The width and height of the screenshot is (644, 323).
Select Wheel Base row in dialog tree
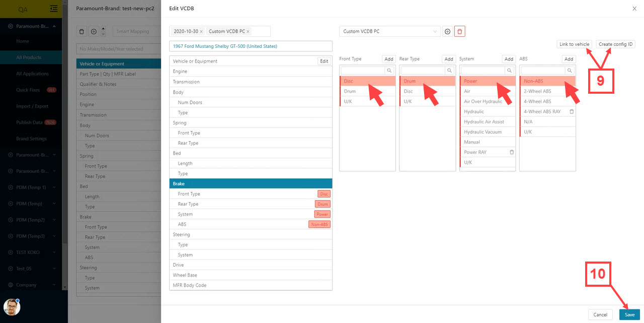251,275
